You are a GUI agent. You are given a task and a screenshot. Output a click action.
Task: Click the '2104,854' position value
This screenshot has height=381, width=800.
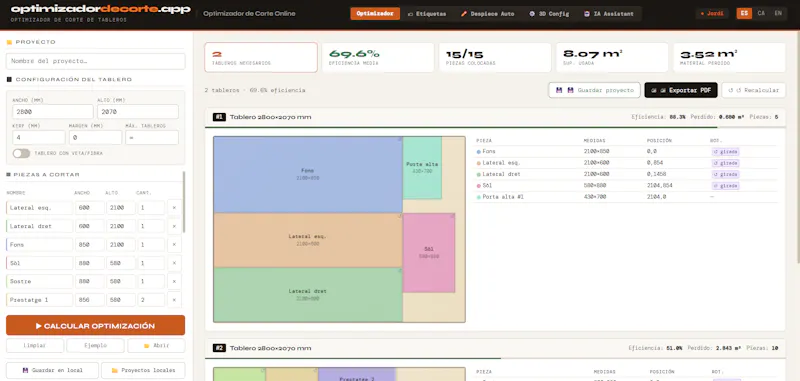point(660,186)
